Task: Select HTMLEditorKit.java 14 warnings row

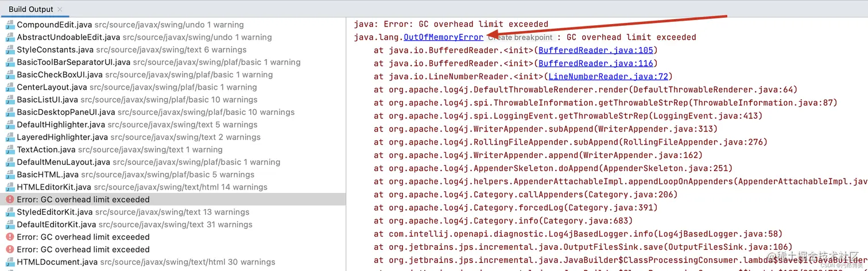Action: click(x=173, y=187)
